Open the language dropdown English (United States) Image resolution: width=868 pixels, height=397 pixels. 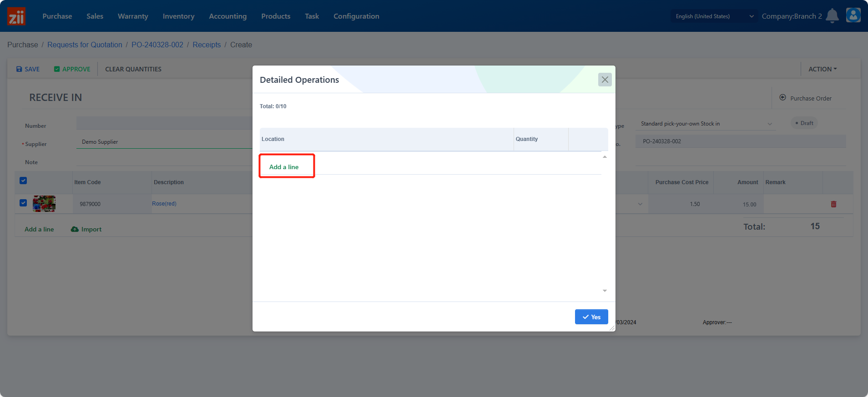(714, 16)
